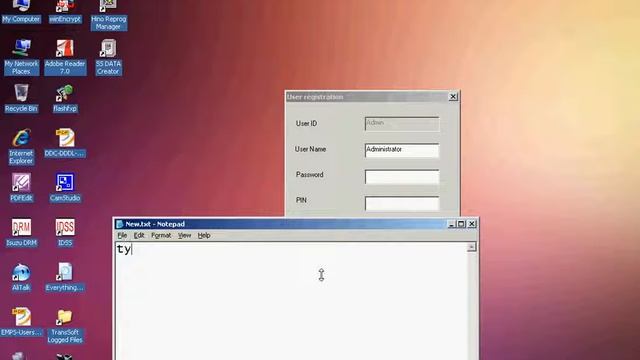This screenshot has height=360, width=640.
Task: Close the User registration dialog
Action: tap(453, 97)
